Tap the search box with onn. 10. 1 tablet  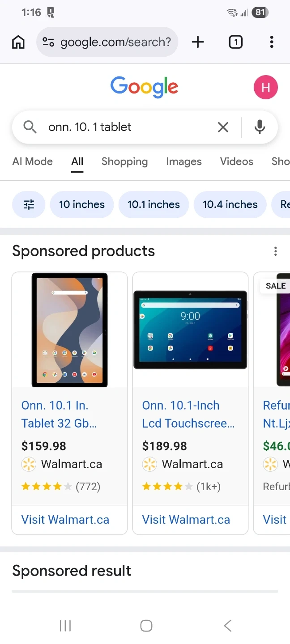tap(125, 127)
